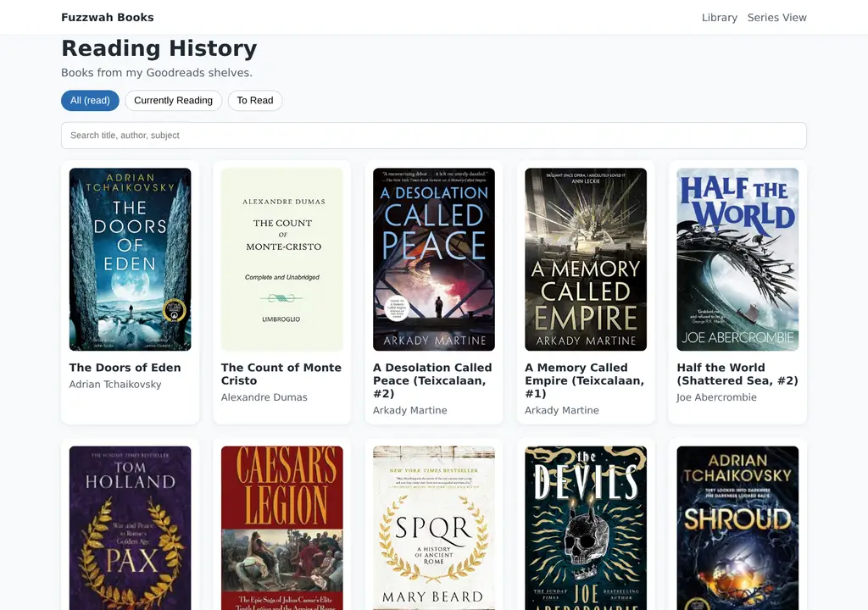This screenshot has height=610, width=868.
Task: Open the Caesar's Legion cover
Action: tap(281, 528)
